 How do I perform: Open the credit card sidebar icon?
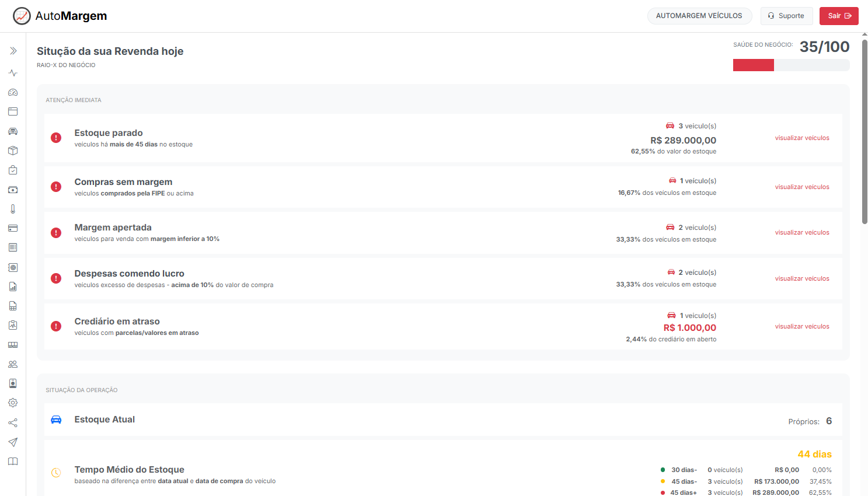point(13,228)
